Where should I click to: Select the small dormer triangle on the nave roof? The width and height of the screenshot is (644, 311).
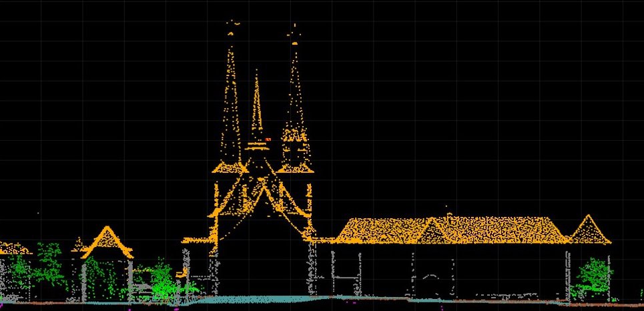click(x=432, y=232)
